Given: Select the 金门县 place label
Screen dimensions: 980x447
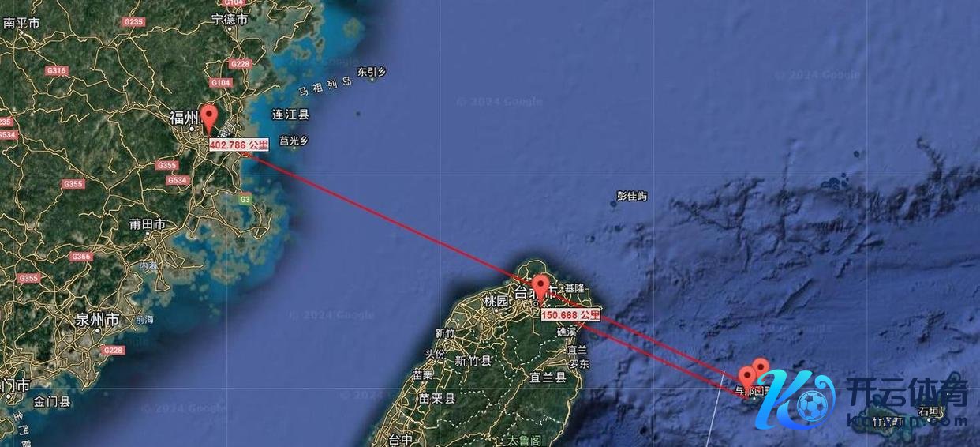Looking at the screenshot, I should click(x=52, y=401).
